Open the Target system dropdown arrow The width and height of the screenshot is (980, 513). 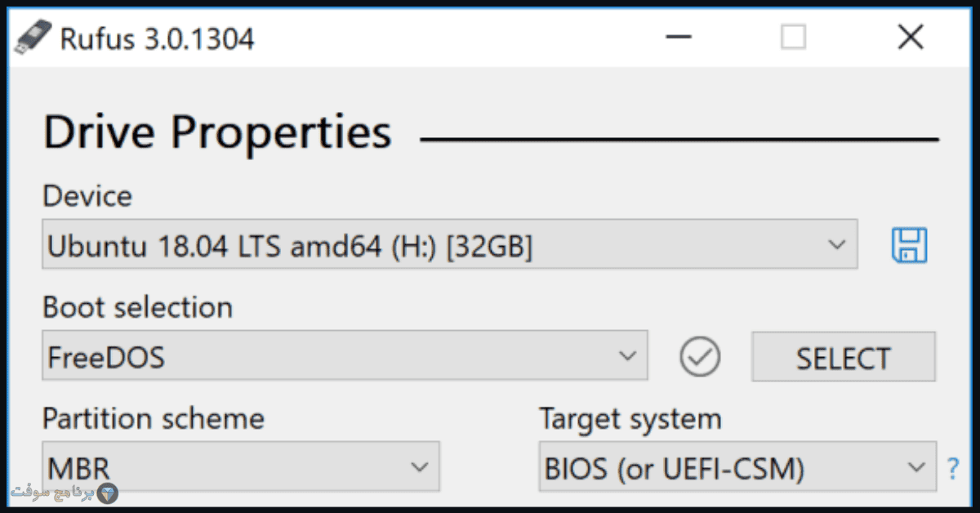click(x=915, y=468)
